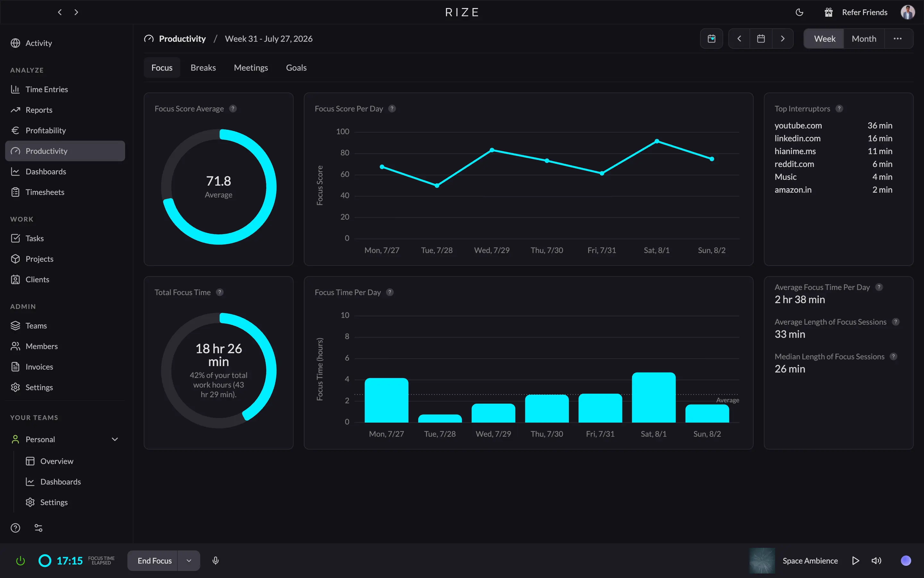Image resolution: width=924 pixels, height=578 pixels.
Task: Switch to the Goals tab
Action: coord(296,68)
